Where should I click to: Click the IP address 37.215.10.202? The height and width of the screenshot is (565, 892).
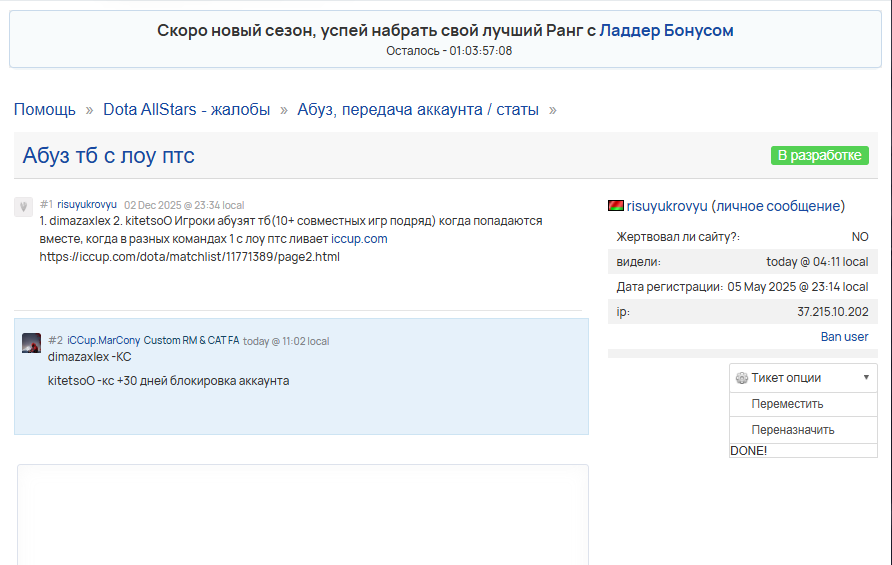(832, 312)
